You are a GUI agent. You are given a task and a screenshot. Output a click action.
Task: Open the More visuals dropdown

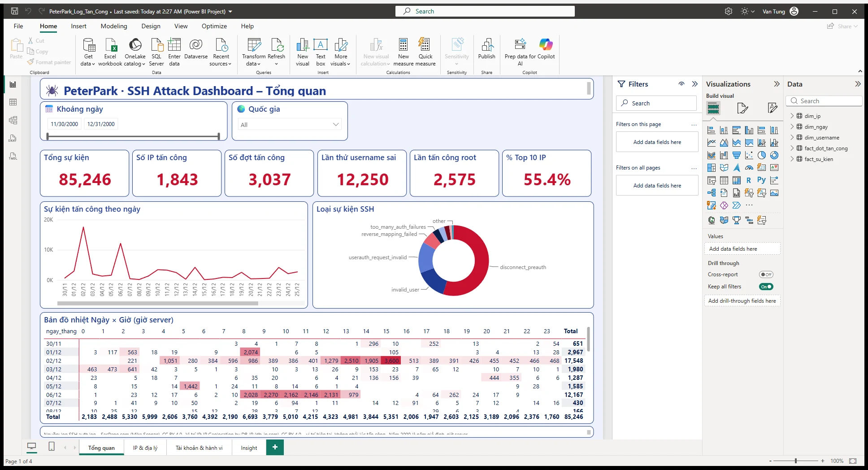341,52
